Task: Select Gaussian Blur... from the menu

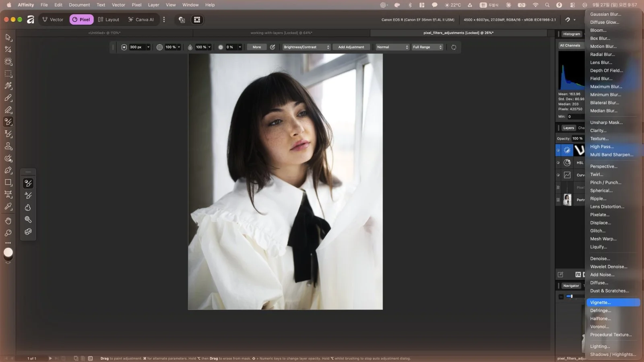Action: [x=605, y=14]
